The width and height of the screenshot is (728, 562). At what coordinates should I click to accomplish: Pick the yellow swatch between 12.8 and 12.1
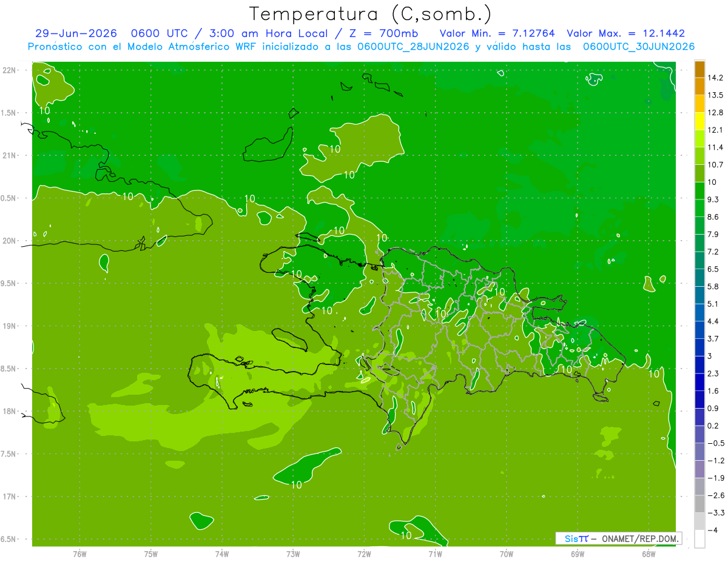pyautogui.click(x=699, y=121)
